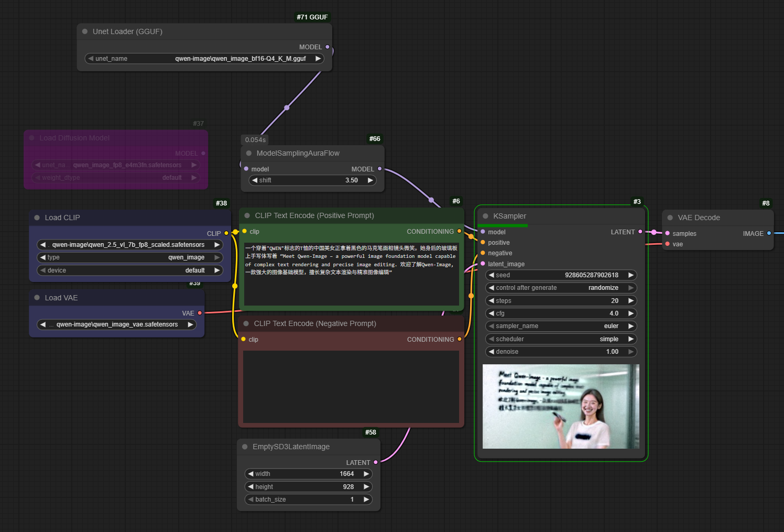Screen dimensions: 784x532
Task: Click the positive prompt text area
Action: click(x=352, y=274)
